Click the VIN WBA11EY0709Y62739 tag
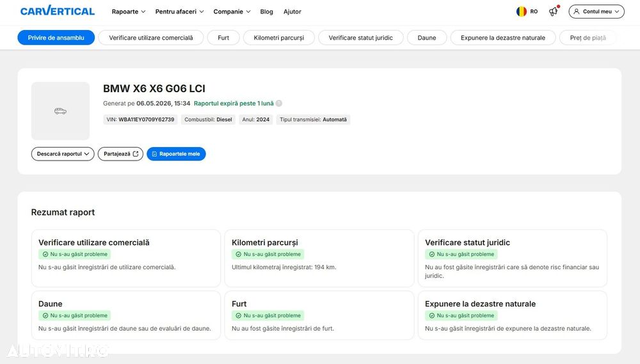Screen dimensions: 640x364 tap(140, 120)
